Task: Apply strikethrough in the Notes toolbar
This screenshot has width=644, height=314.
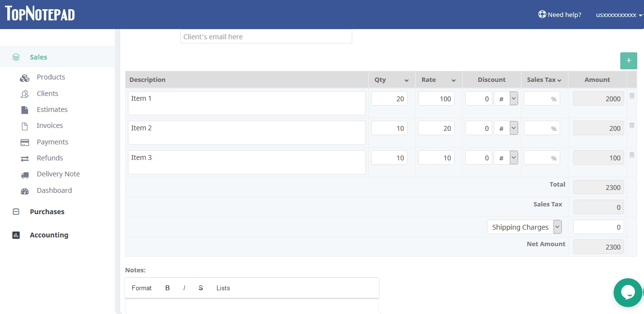Action: [x=201, y=287]
